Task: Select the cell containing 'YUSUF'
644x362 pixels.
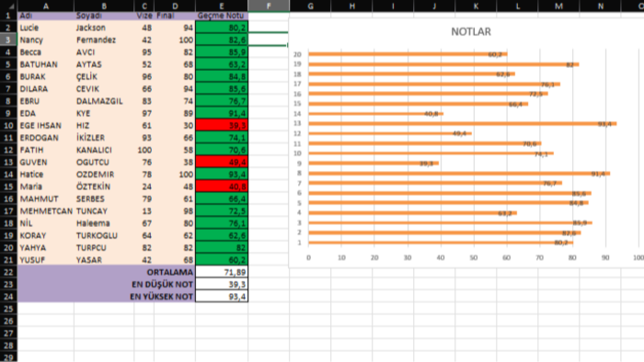Action: point(46,260)
